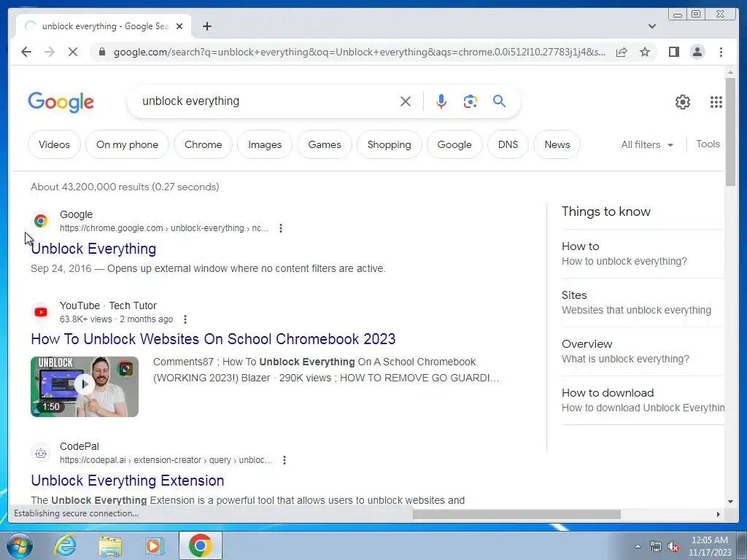This screenshot has width=747, height=560.
Task: Open options for CodePal result
Action: (x=285, y=460)
